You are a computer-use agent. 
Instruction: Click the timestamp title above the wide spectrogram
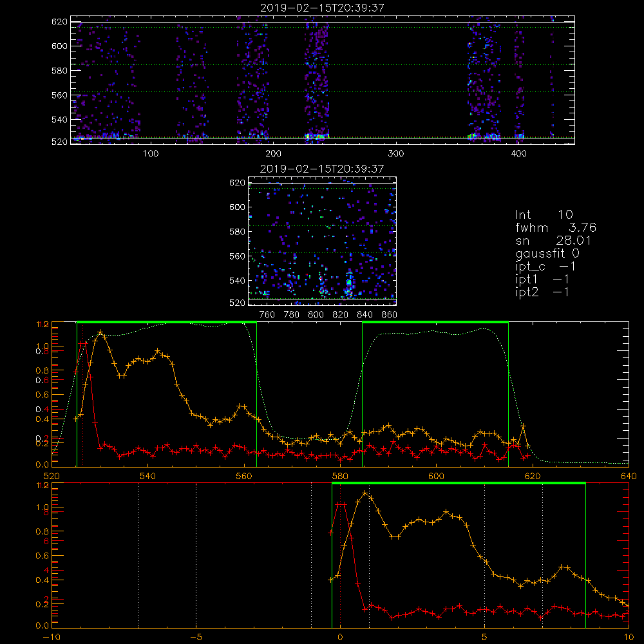322,7
